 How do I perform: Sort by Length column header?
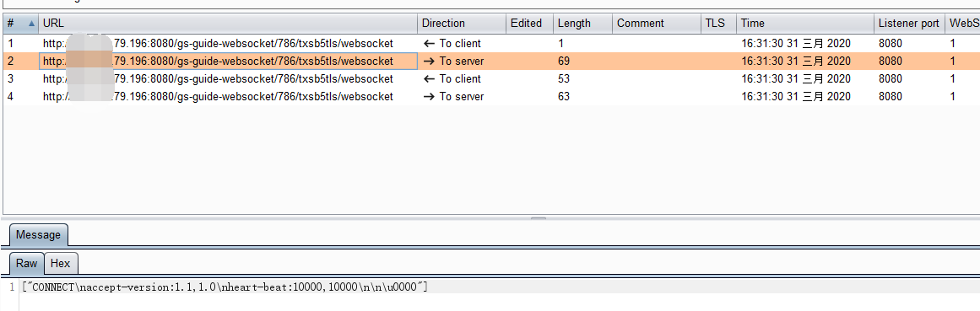582,24
